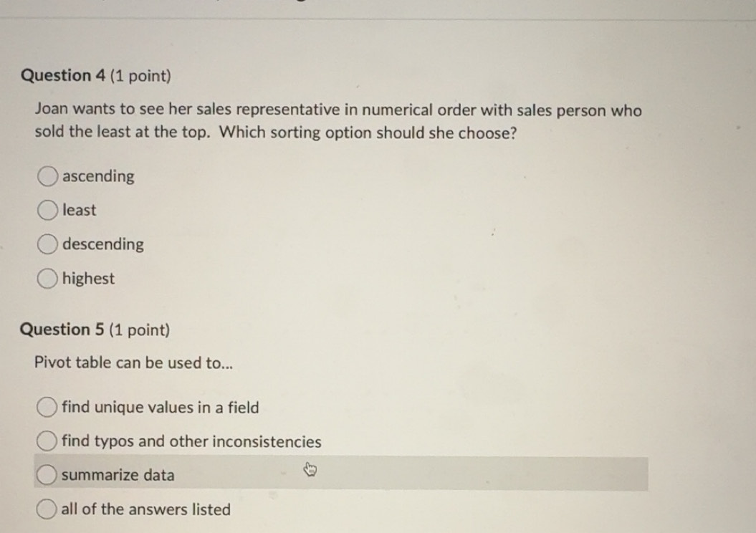The image size is (756, 533).
Task: Click the 'highest' answer label text
Action: (x=88, y=279)
